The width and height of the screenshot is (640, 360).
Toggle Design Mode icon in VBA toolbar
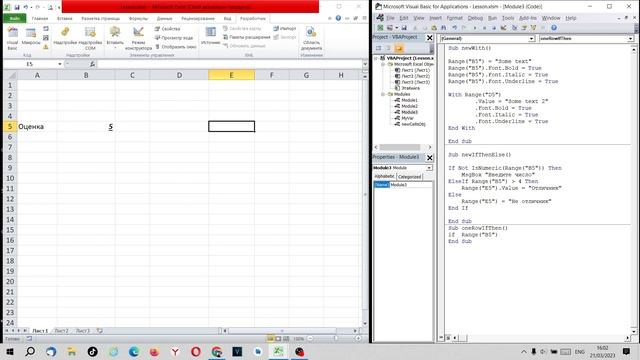tap(504, 28)
